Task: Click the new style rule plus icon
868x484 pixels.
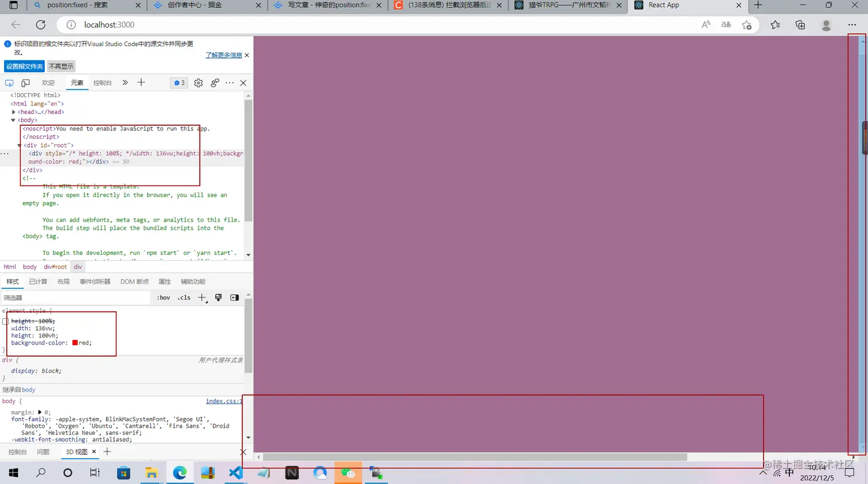Action: (201, 297)
